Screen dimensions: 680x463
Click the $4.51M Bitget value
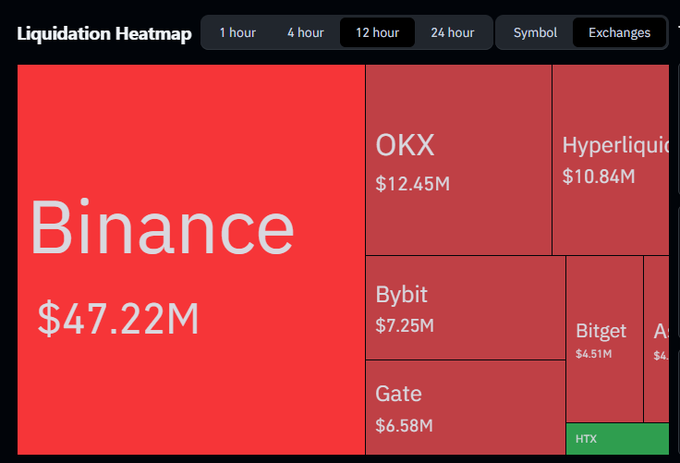click(x=593, y=354)
